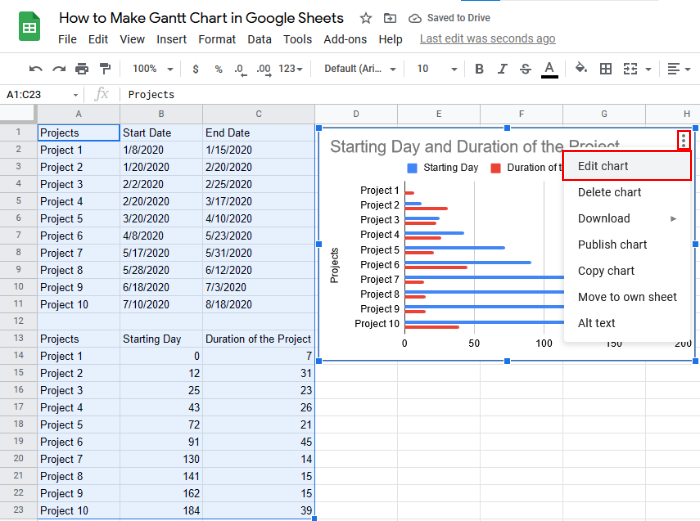700x521 pixels.
Task: Choose Move to own sheet
Action: [x=627, y=297]
